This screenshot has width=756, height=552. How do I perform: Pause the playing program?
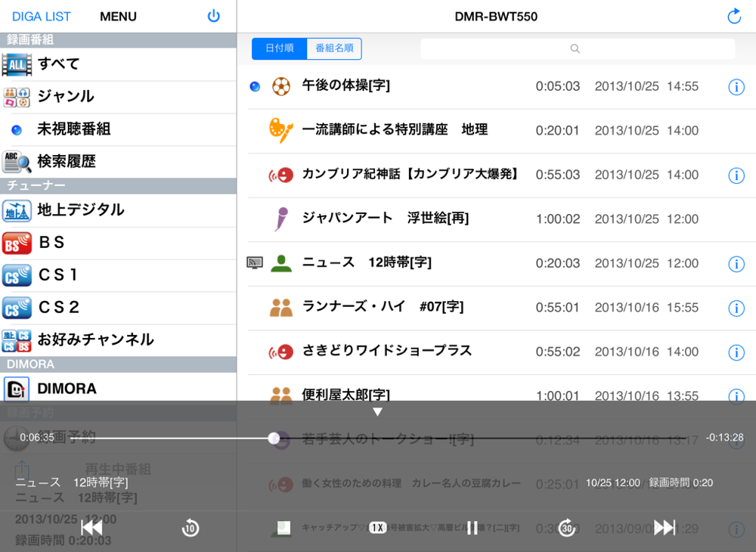tap(472, 527)
